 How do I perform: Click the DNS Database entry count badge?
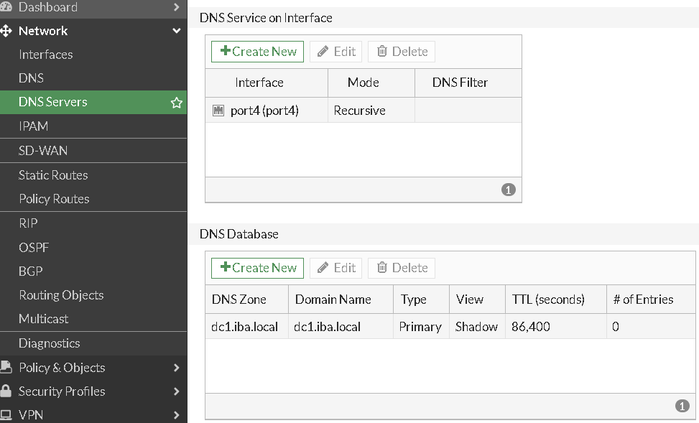(x=682, y=406)
